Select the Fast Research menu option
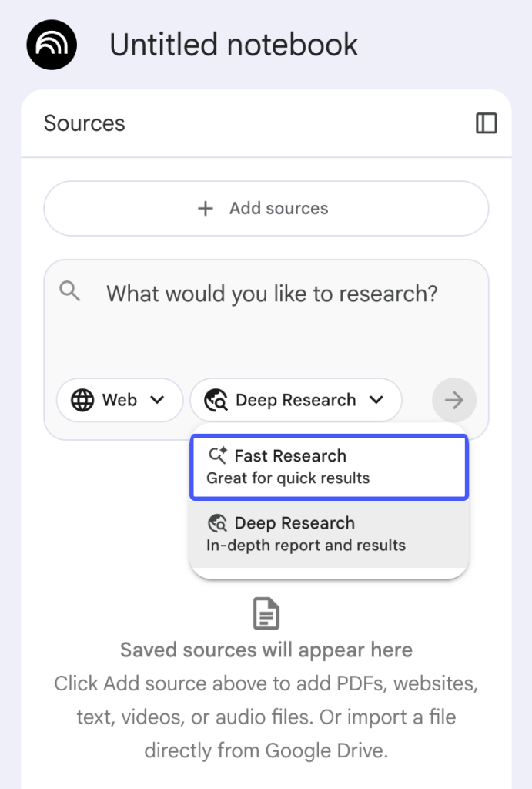 pos(329,467)
